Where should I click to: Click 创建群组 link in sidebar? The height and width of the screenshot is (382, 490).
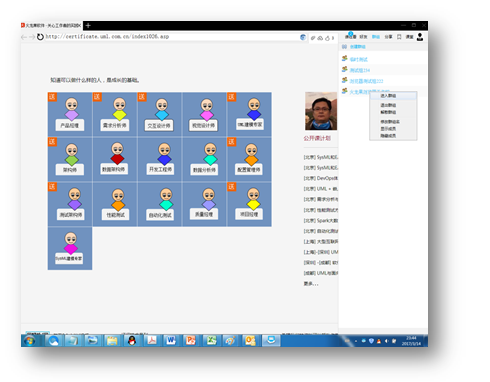(357, 47)
